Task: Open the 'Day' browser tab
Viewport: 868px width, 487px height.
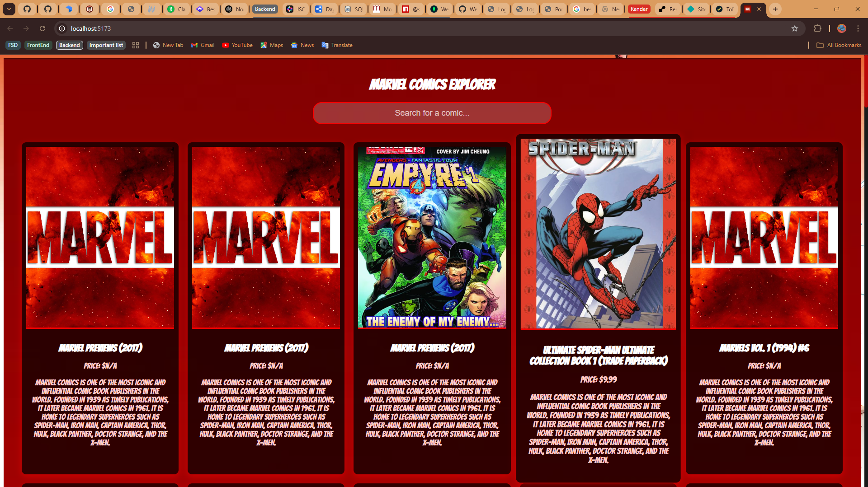Action: [x=325, y=9]
